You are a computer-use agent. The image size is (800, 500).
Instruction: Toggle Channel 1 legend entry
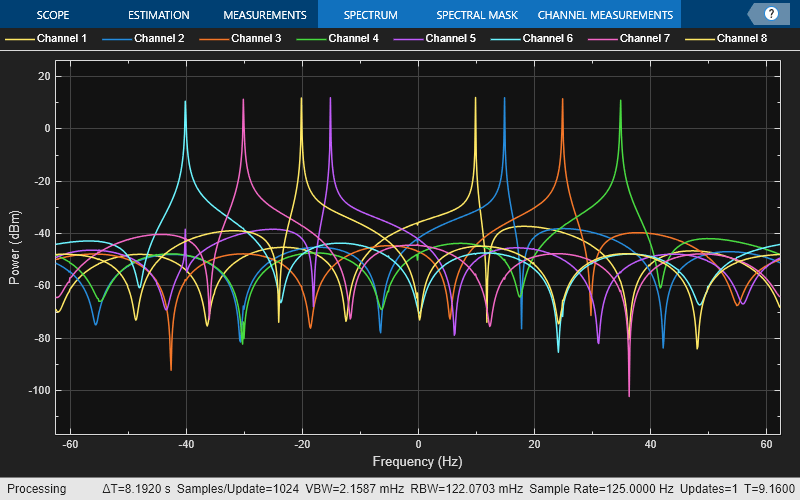coord(46,38)
